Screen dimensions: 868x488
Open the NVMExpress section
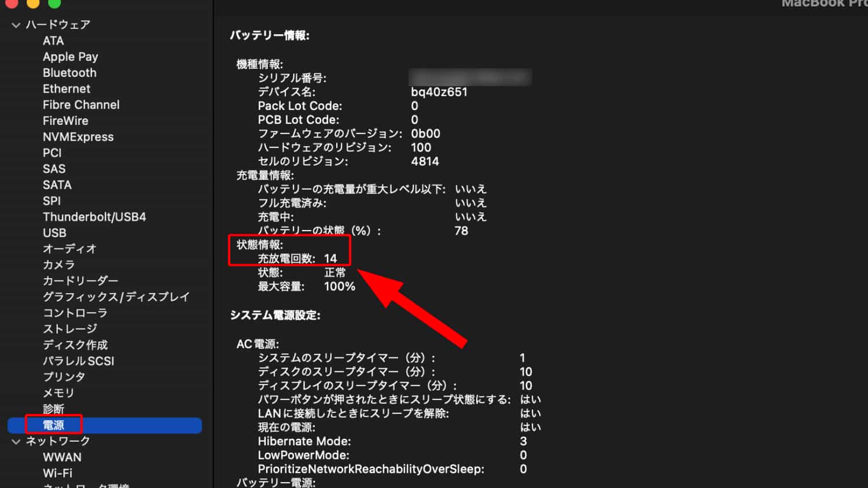78,136
